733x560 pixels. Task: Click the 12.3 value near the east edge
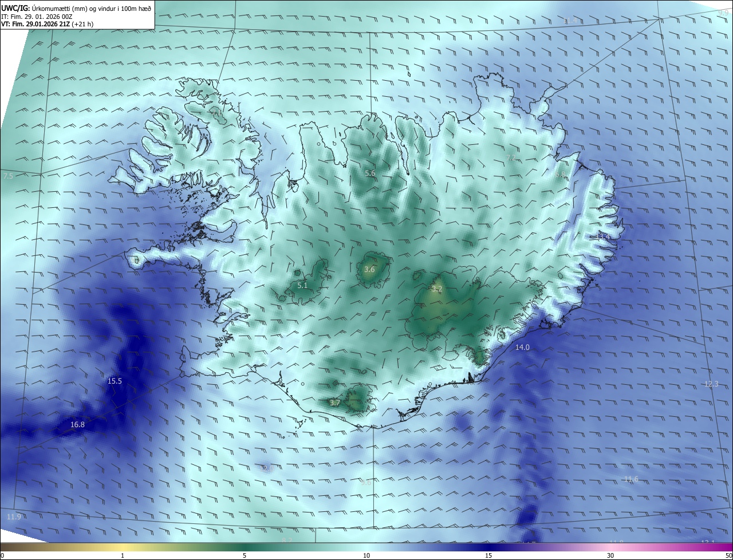[711, 384]
